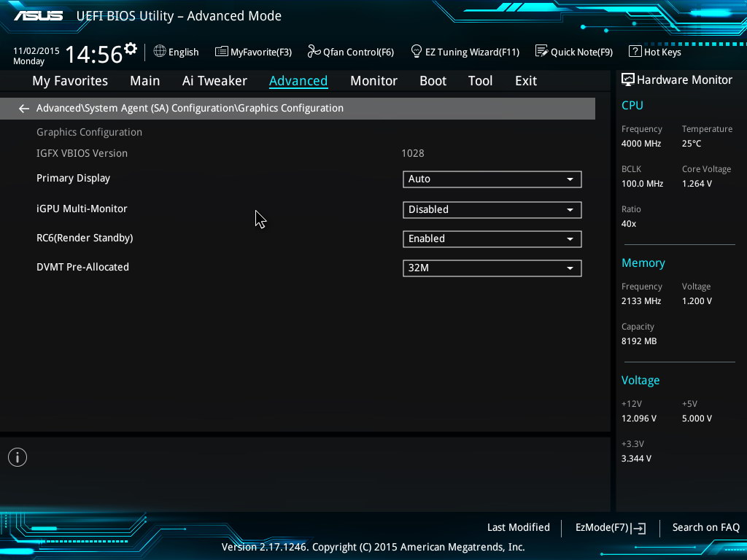Switch to EzMode(F7)
Screen dimensions: 747x560
coord(611,528)
